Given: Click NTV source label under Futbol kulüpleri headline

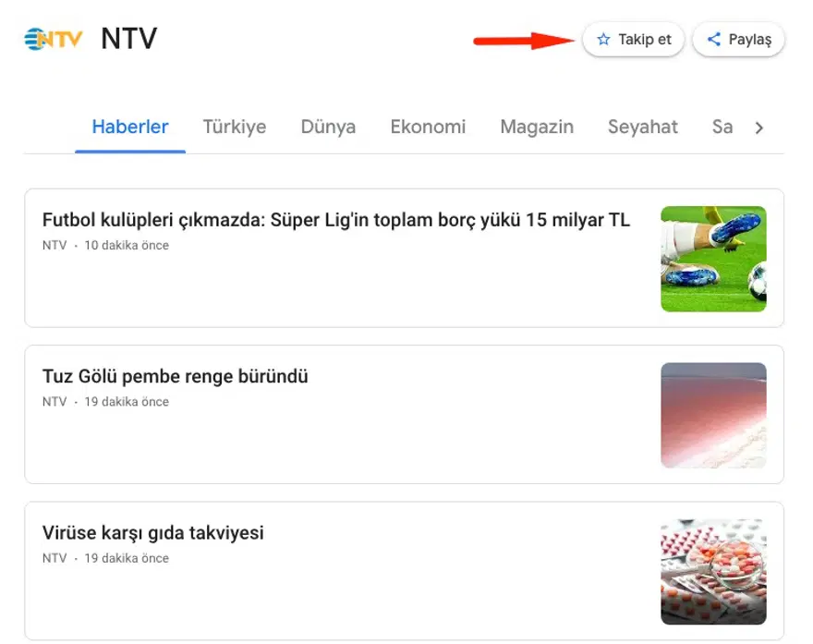Looking at the screenshot, I should coord(55,245).
